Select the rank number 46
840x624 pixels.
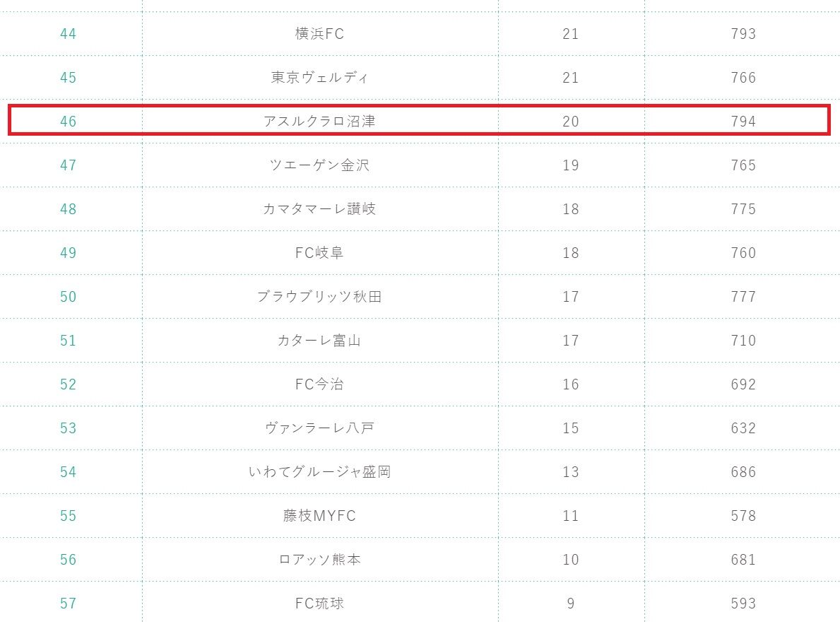coord(68,121)
